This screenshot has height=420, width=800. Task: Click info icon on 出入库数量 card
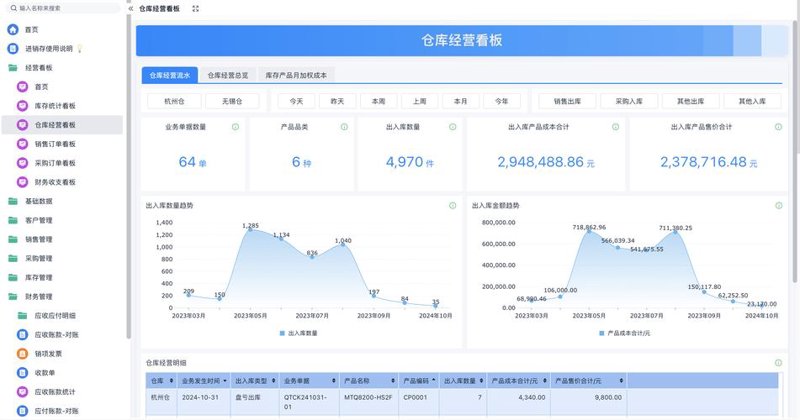(453, 127)
